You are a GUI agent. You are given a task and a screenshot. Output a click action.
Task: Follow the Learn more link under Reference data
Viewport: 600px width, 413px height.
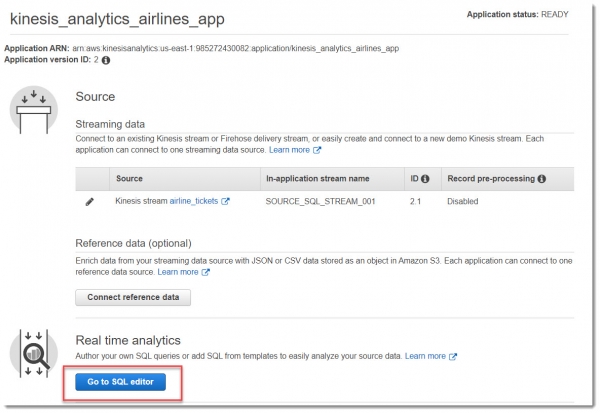[x=177, y=272]
